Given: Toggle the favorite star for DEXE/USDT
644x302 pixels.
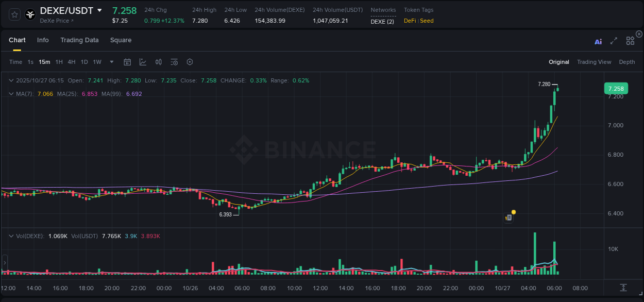Looking at the screenshot, I should click(x=14, y=14).
